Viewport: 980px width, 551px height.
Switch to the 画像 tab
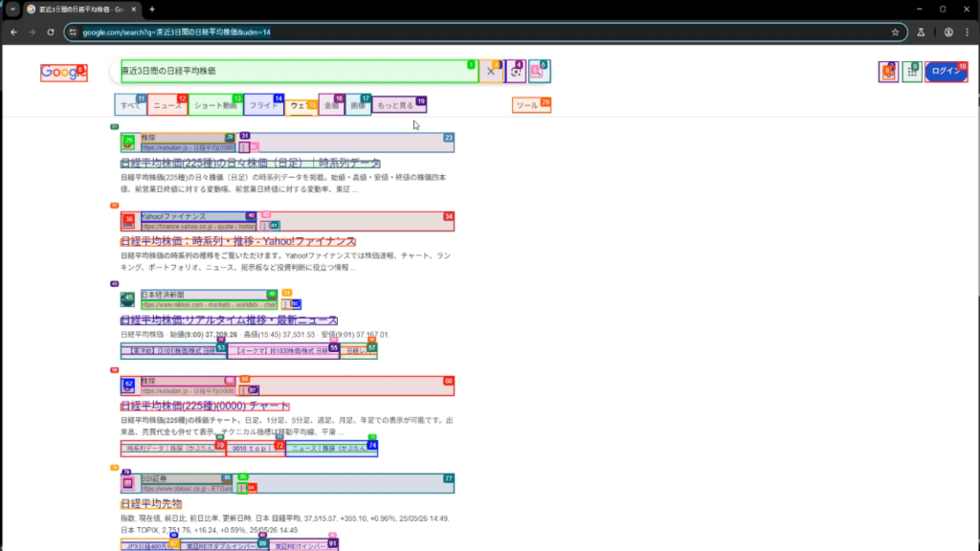click(x=358, y=105)
